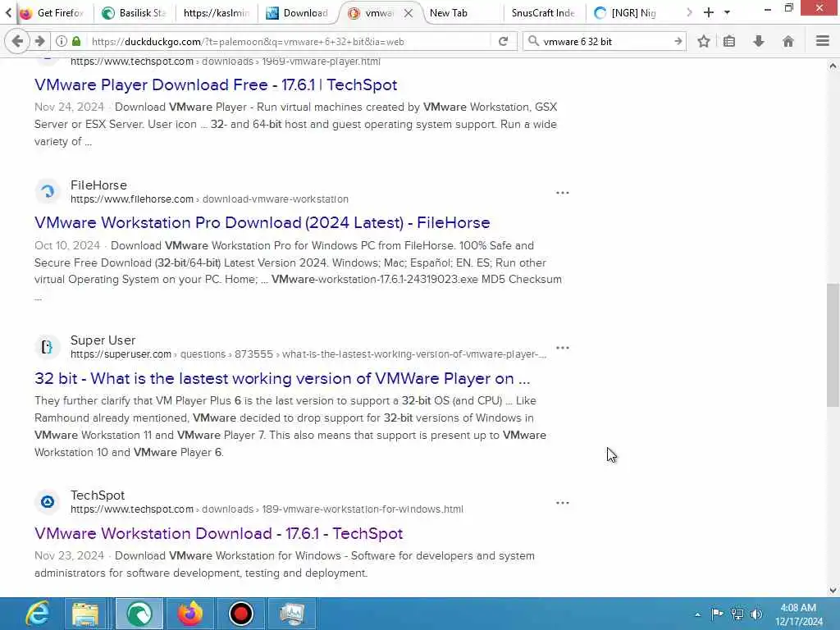The image size is (840, 630).
Task: Open VMware Workstation Download 17.6.1 TechSpot link
Action: click(x=218, y=533)
